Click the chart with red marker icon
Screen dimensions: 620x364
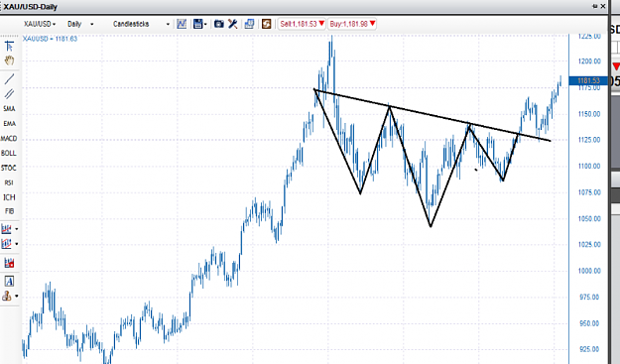9,263
